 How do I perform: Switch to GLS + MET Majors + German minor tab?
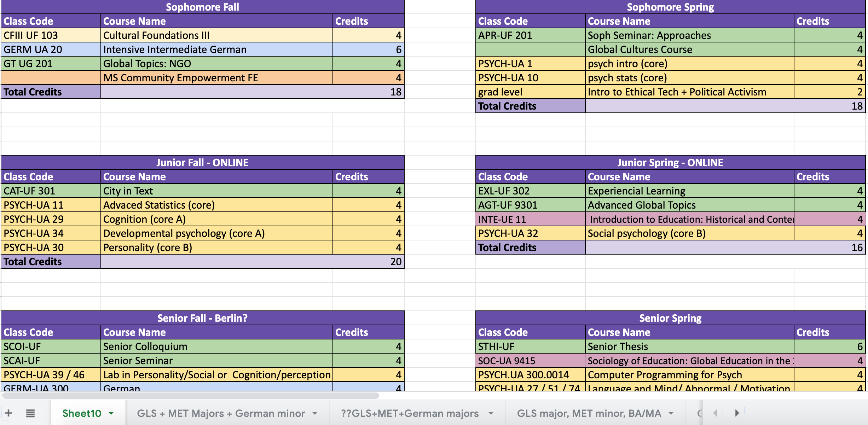tap(221, 413)
